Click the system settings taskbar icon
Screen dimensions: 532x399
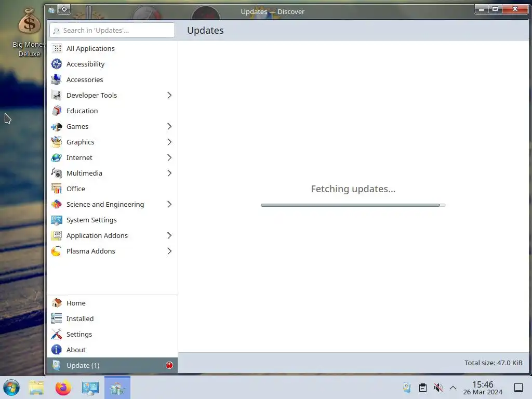click(x=90, y=388)
